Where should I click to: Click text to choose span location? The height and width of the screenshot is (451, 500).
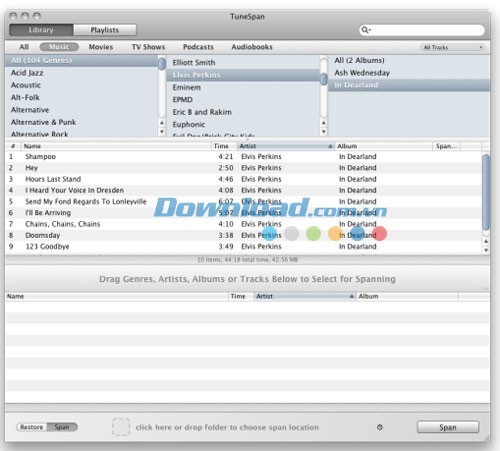point(227,427)
